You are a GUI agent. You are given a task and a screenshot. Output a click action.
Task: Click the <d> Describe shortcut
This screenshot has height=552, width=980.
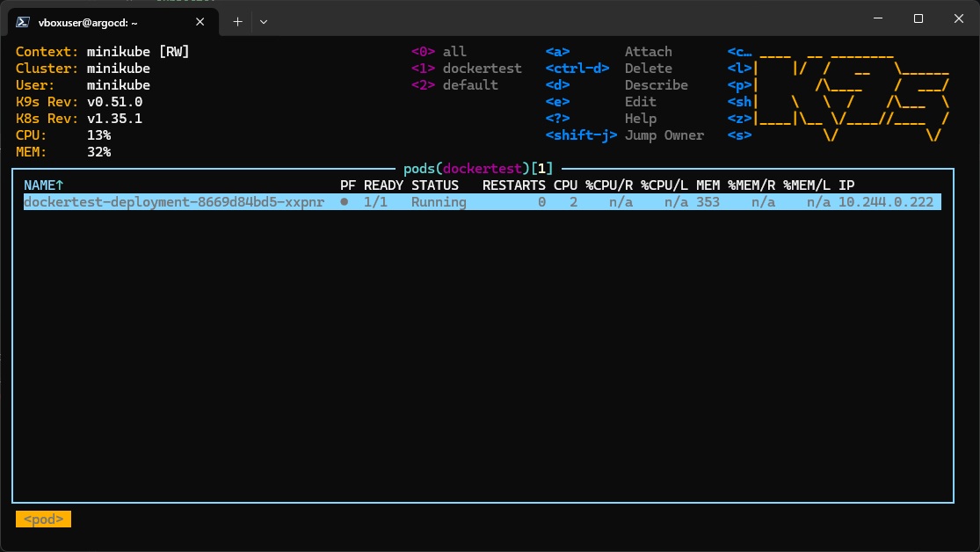tap(617, 85)
